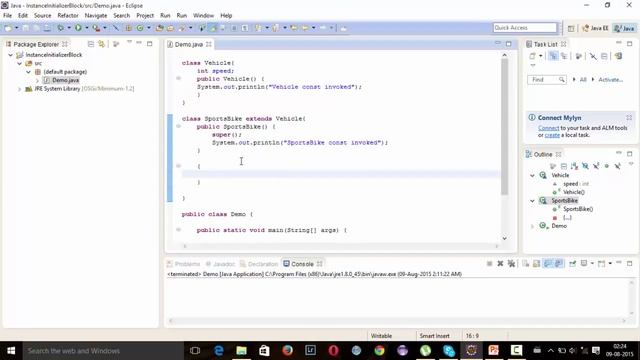
Task: Open the Navigate menu
Action: tap(96, 16)
